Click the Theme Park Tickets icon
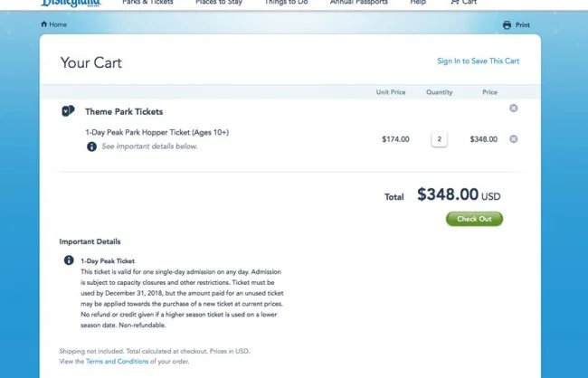The height and width of the screenshot is (378, 588). [x=68, y=111]
